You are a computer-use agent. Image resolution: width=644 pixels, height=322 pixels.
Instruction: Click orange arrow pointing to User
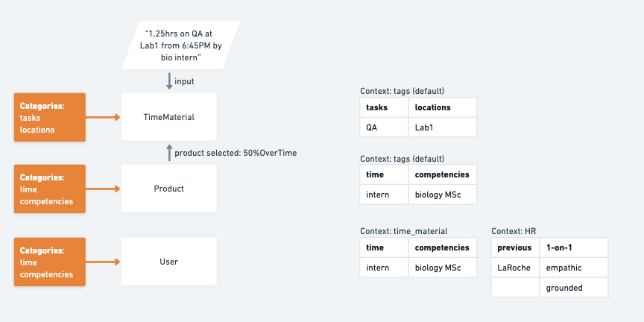point(103,262)
